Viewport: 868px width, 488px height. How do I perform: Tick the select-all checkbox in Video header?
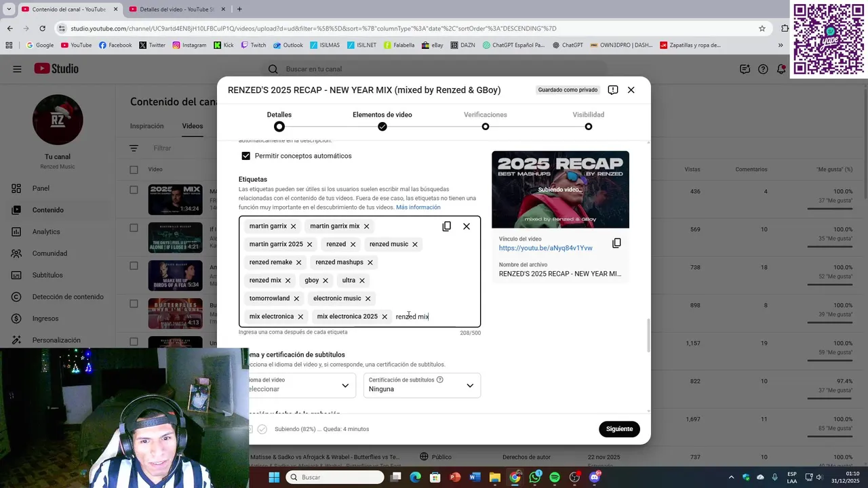coord(134,169)
